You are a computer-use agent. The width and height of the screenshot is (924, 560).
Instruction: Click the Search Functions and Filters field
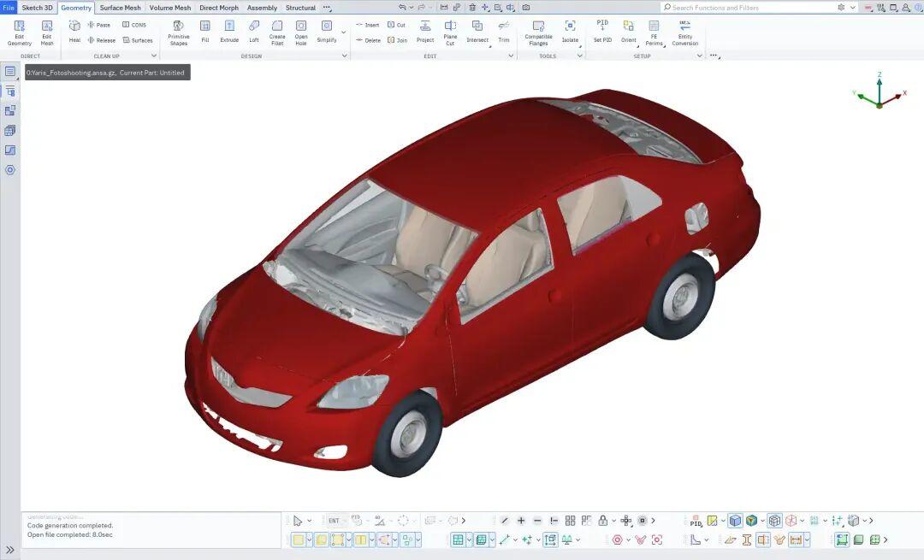[x=749, y=8]
